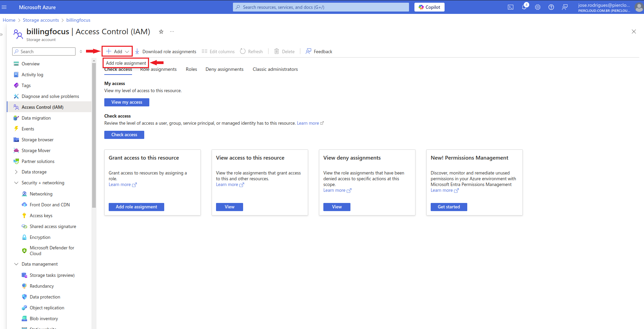Expand the Data storage section
The width and height of the screenshot is (644, 329).
point(16,172)
